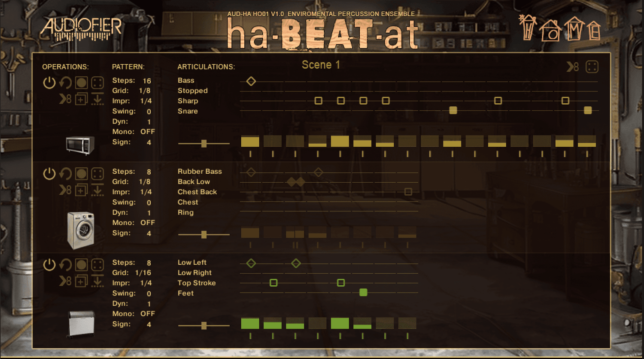Open the Grid 1/16 value on radiator track
The height and width of the screenshot is (359, 644).
tap(143, 273)
